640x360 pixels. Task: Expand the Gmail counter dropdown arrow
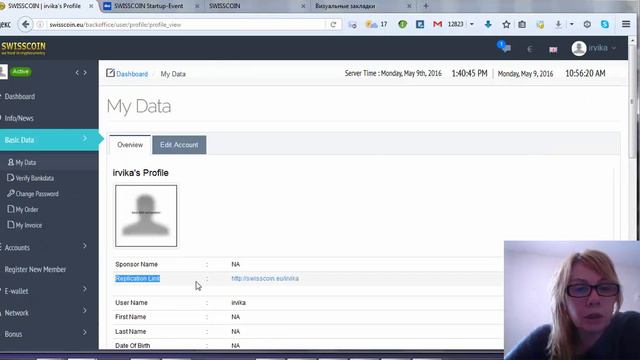tap(472, 24)
